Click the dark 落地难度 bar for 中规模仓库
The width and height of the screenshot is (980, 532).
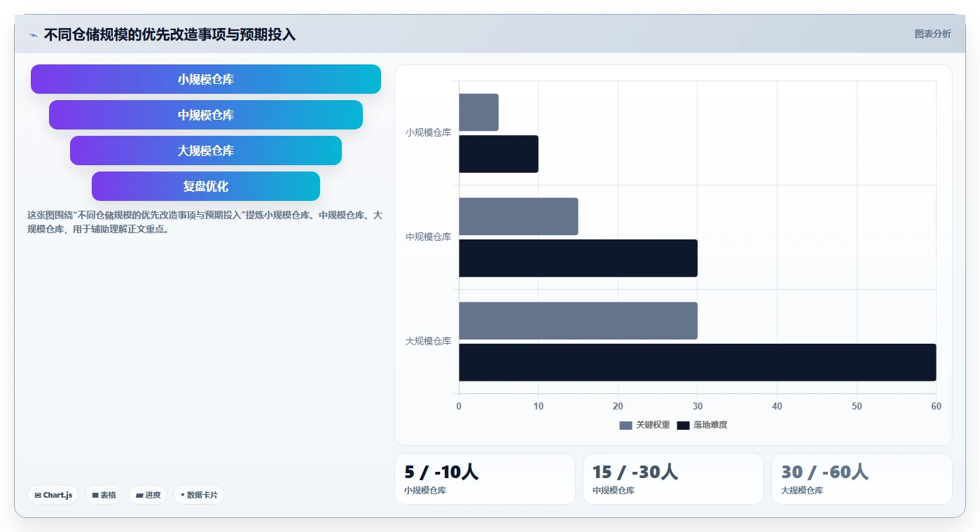click(578, 258)
